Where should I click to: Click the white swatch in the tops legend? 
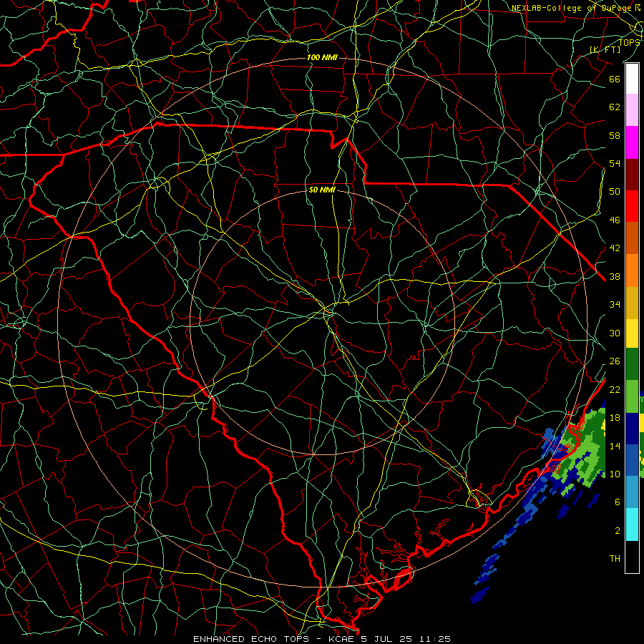(x=632, y=79)
